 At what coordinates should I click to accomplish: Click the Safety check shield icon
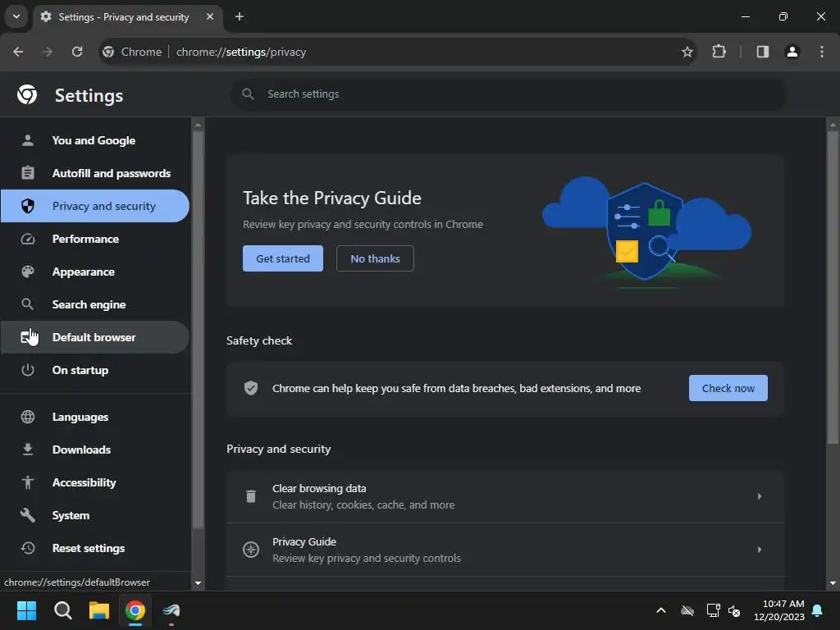pos(251,388)
